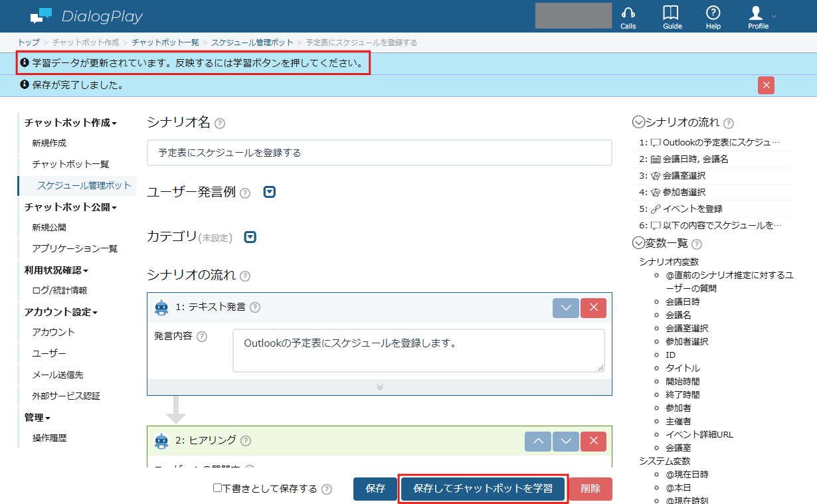
Task: Select スケジュール管理ボット in sidebar
Action: [x=84, y=185]
